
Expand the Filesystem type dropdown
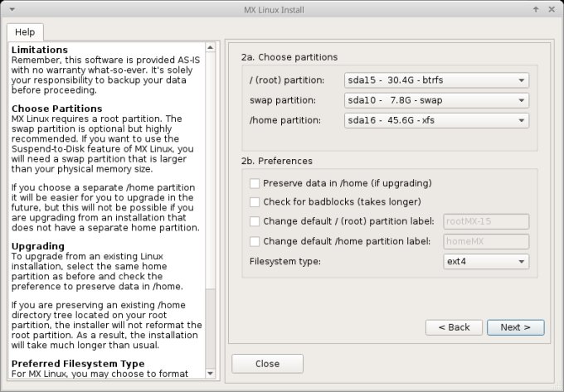(x=486, y=261)
